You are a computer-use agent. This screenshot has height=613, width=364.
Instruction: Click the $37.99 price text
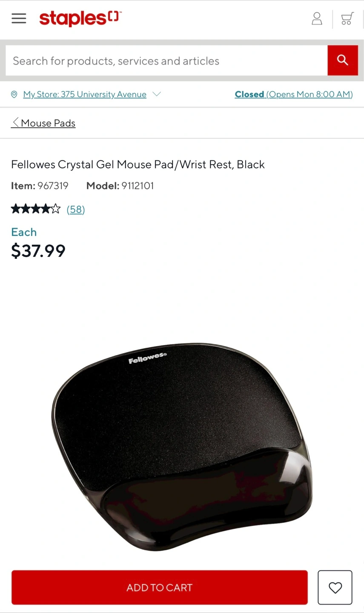(38, 251)
